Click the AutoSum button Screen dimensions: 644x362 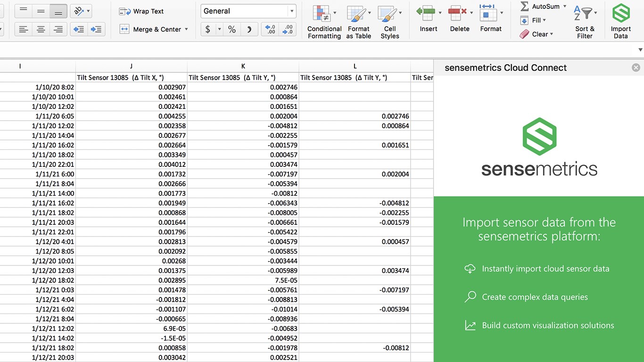click(x=539, y=7)
